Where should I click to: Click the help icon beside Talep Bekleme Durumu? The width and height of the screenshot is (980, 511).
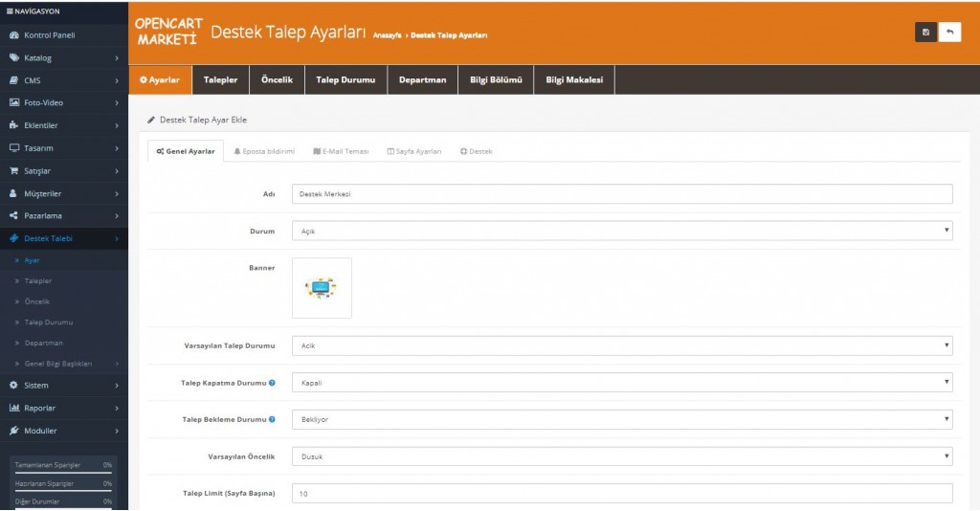(272, 419)
